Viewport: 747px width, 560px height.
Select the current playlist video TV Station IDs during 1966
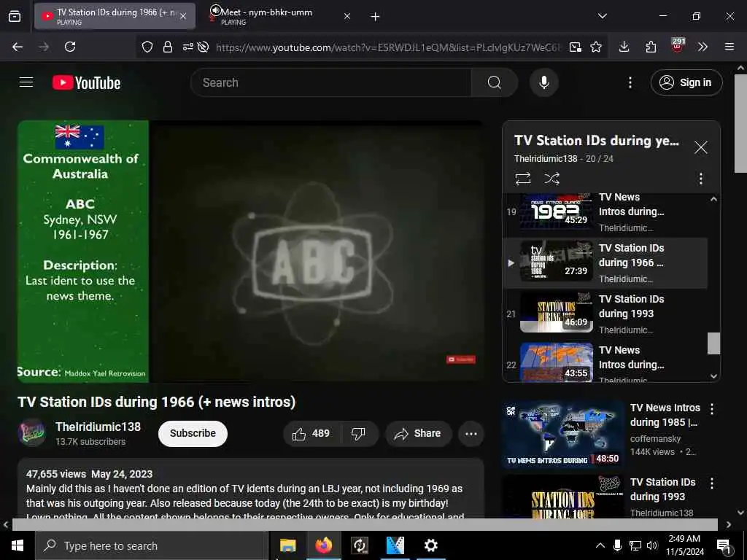605,262
